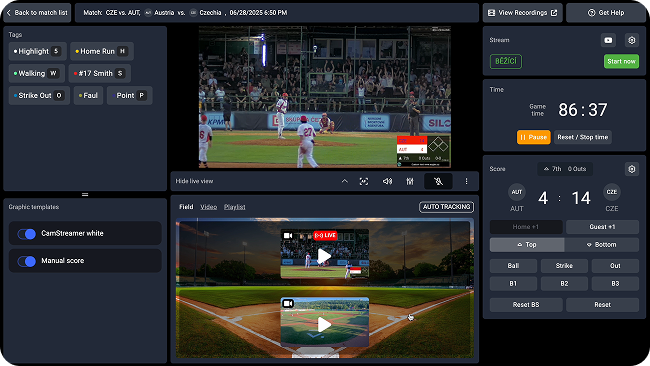Click the panel divider handle above Graphic templates

(85, 194)
